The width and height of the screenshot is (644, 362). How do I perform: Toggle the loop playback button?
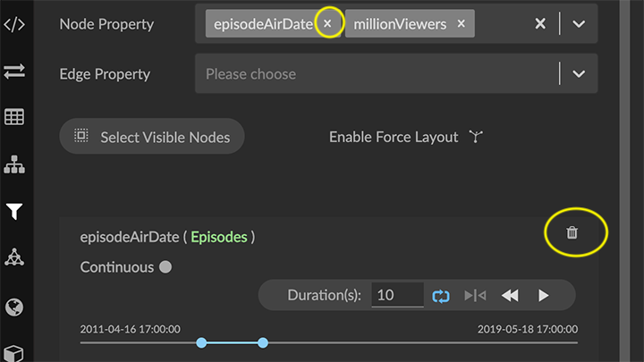click(441, 295)
